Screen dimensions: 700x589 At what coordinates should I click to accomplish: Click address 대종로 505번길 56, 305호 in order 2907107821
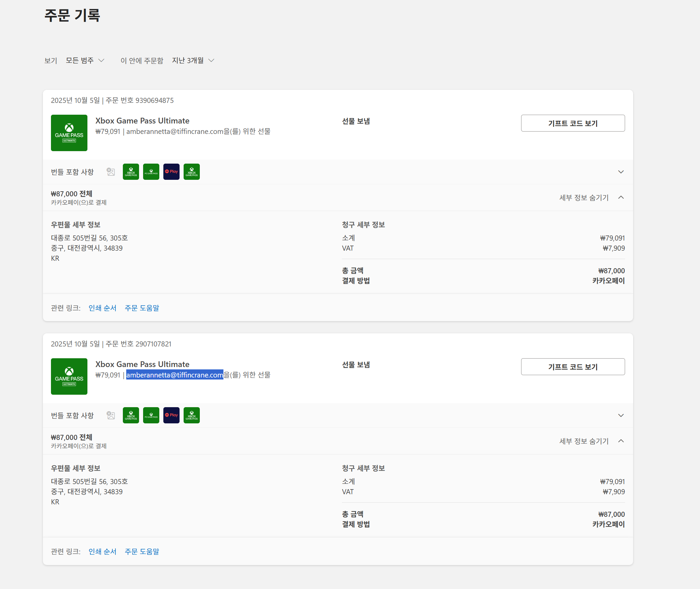[x=89, y=481]
